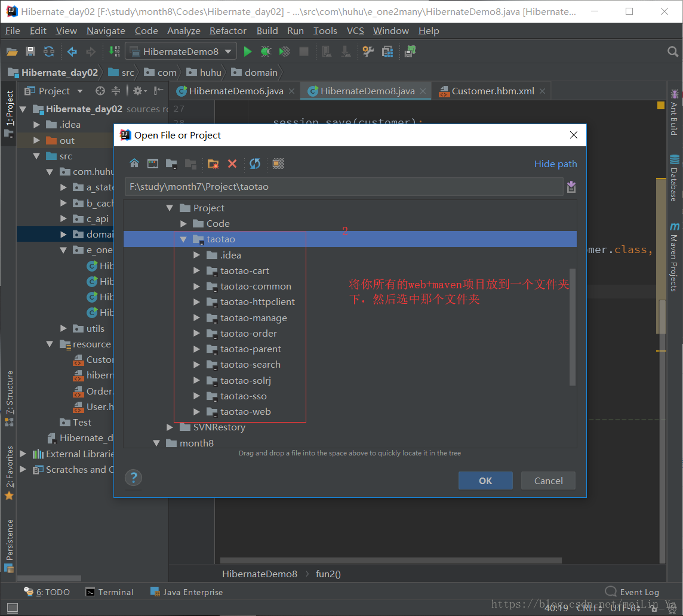Switch to Customer.hbm.xml tab
683x616 pixels.
(493, 91)
